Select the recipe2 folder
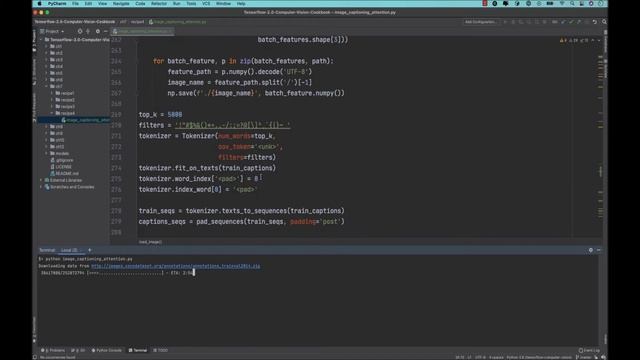Screen dimensions: 640x360 pyautogui.click(x=65, y=100)
